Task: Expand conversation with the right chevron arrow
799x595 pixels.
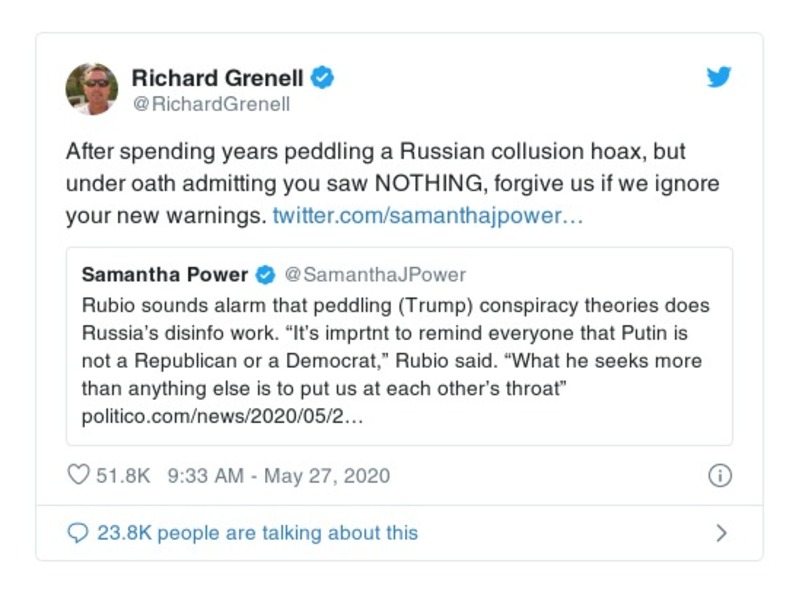Action: tap(721, 533)
